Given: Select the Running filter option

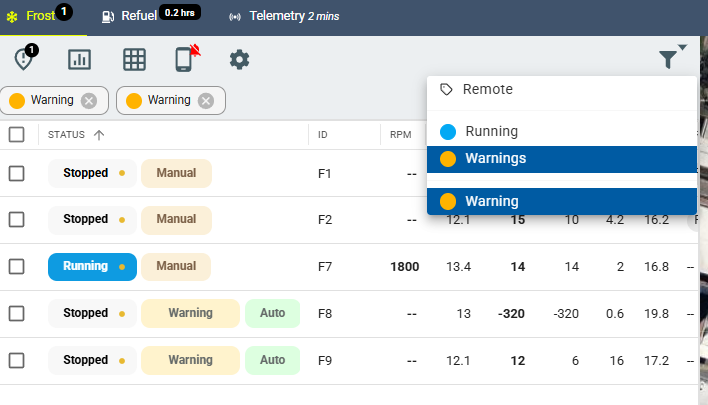Looking at the screenshot, I should coord(491,131).
